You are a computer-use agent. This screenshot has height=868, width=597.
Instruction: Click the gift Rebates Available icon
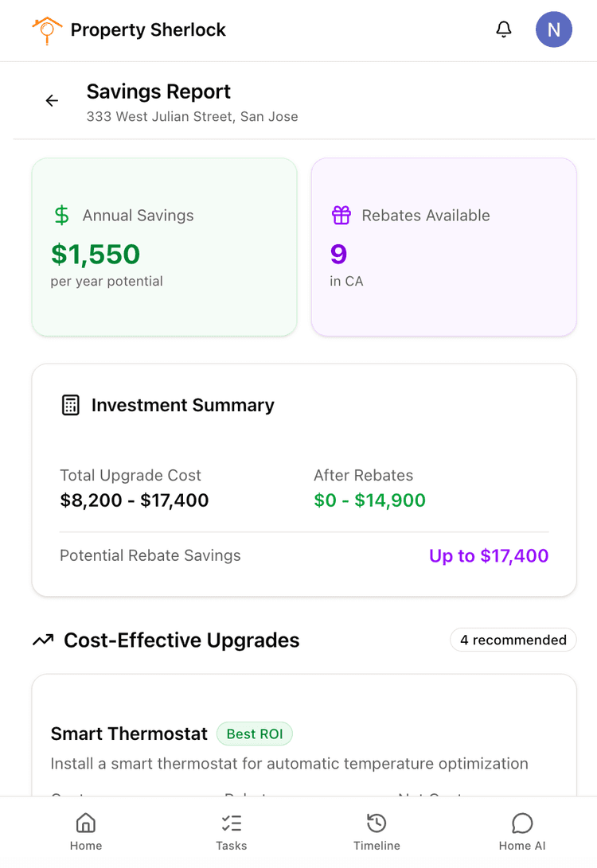[x=341, y=216]
